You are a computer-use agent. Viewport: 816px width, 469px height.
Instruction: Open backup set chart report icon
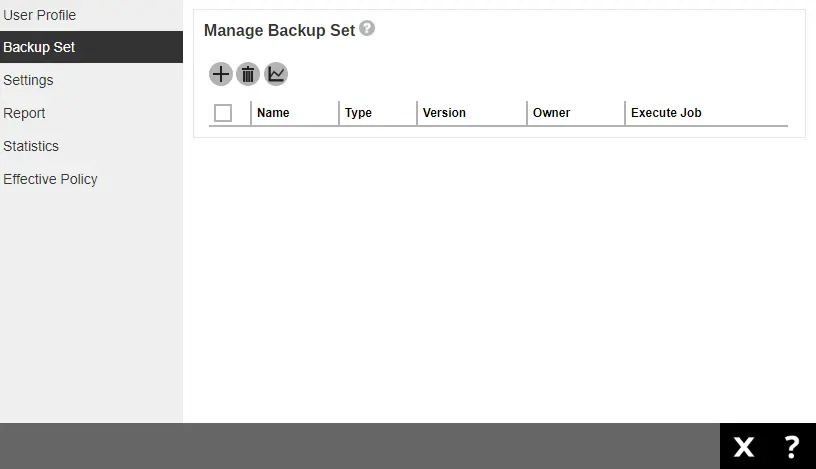276,74
